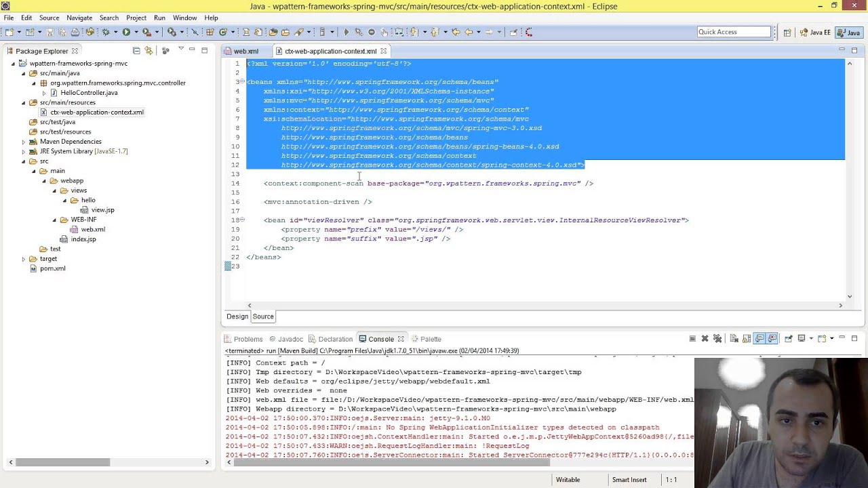Open the New Console View dropdown arrow
This screenshot has height=488, width=868.
pos(831,339)
